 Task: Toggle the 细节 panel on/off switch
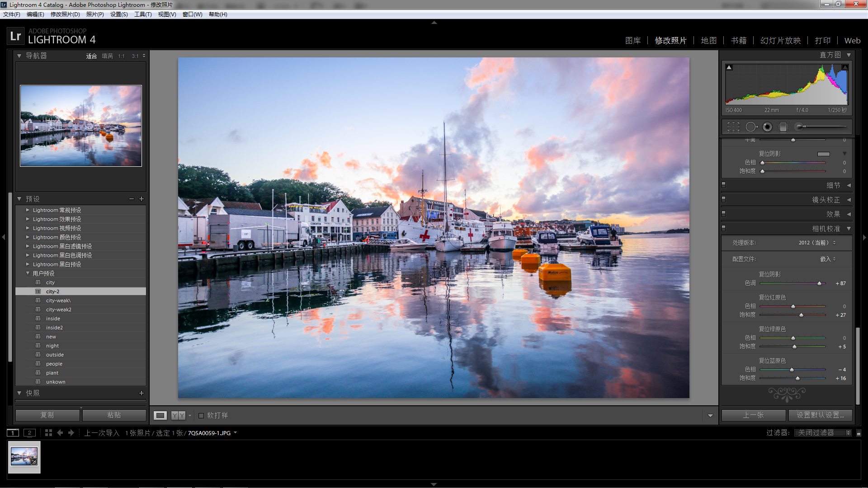724,185
